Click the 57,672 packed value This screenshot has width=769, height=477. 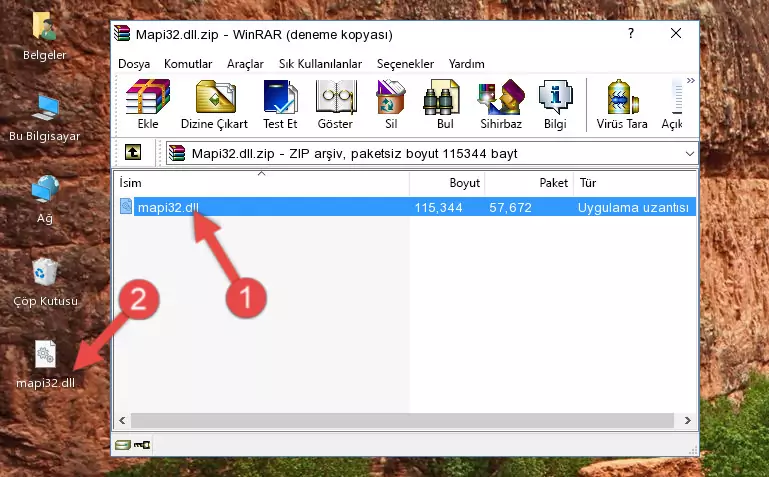(510, 207)
